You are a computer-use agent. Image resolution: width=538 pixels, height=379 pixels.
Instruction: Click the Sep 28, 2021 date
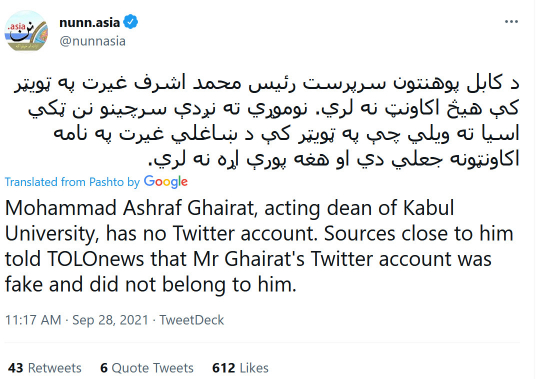(110, 320)
